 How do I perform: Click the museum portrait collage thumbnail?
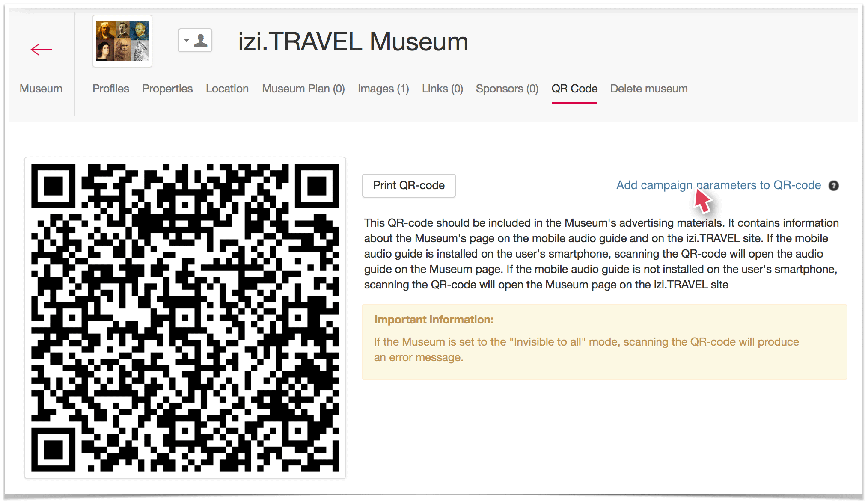click(122, 41)
